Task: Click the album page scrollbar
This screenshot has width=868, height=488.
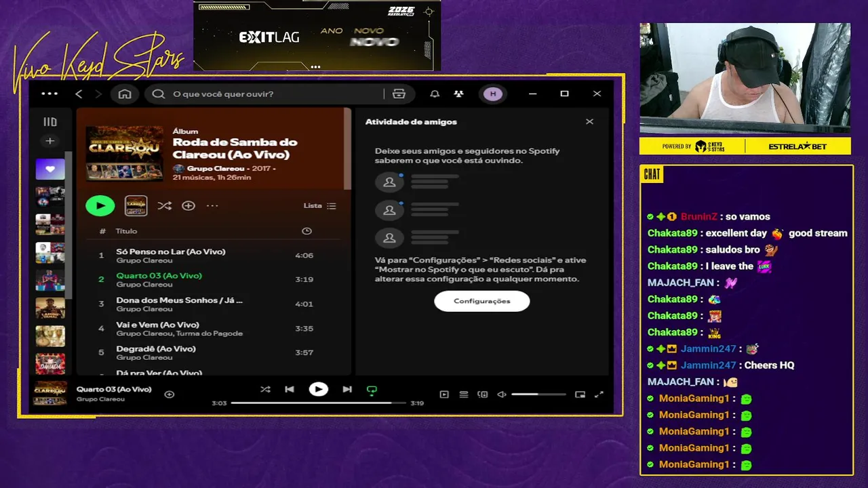Action: [x=348, y=149]
